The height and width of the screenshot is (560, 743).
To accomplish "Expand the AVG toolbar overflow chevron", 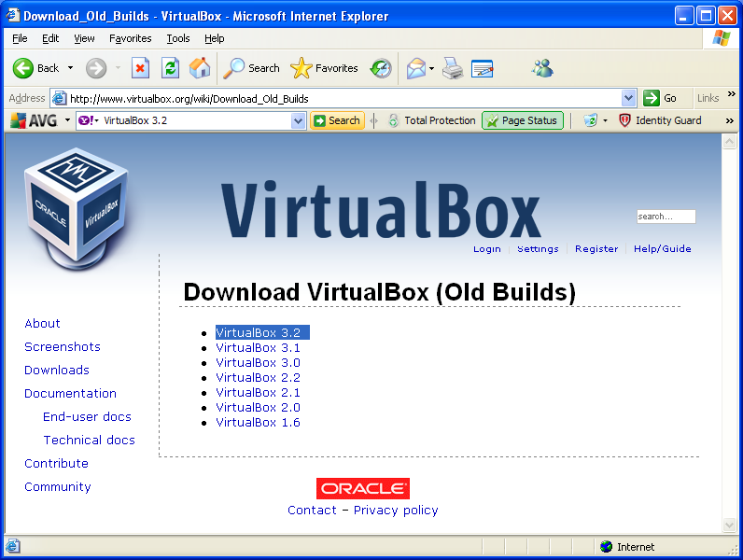I will click(730, 121).
